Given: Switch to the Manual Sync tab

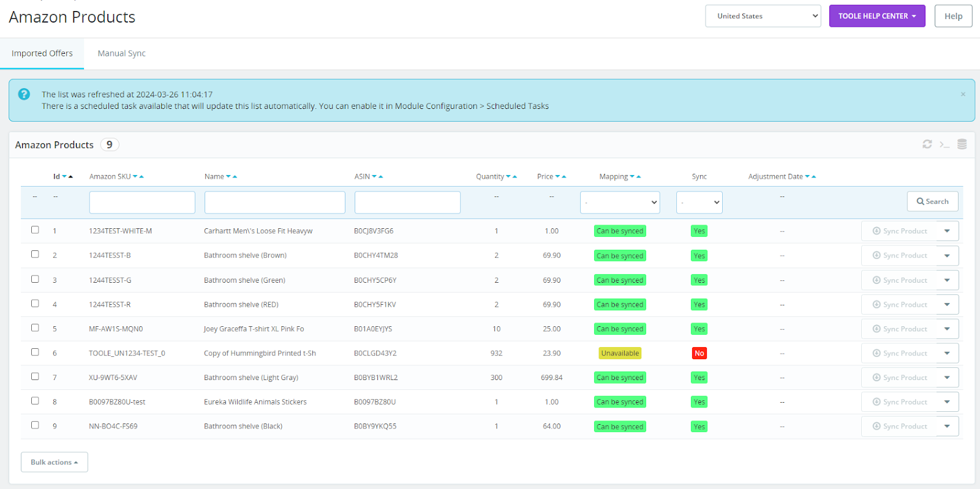Looking at the screenshot, I should 121,53.
